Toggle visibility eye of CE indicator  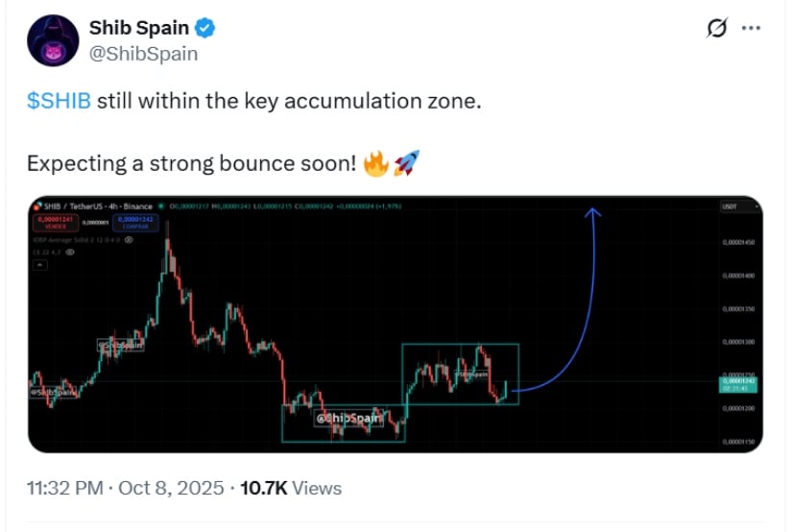click(x=69, y=251)
